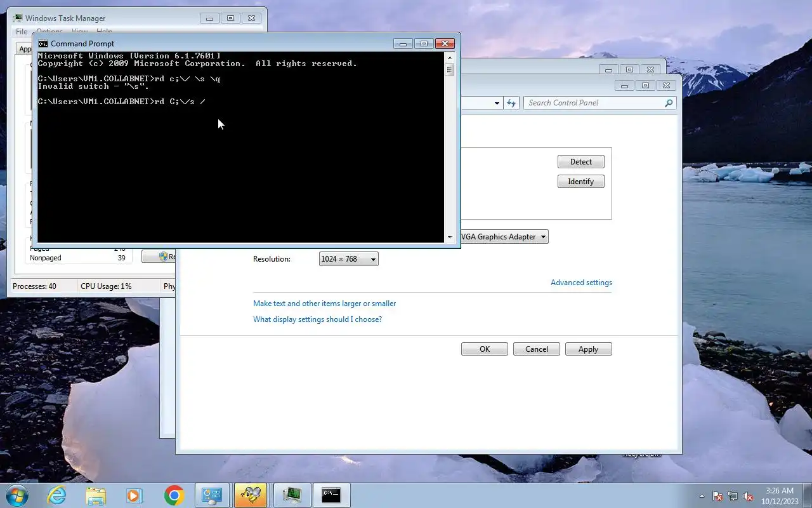Open Make text and other items larger link

(324, 304)
